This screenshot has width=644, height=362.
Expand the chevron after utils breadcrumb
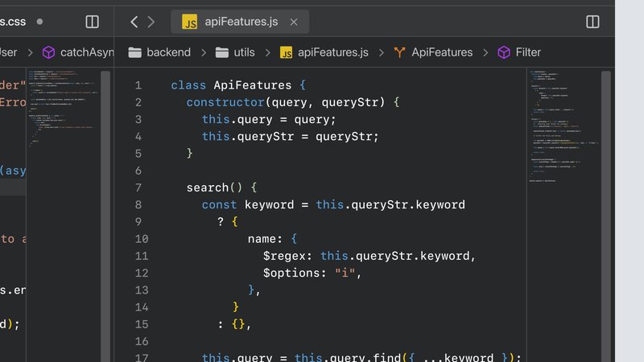[266, 52]
